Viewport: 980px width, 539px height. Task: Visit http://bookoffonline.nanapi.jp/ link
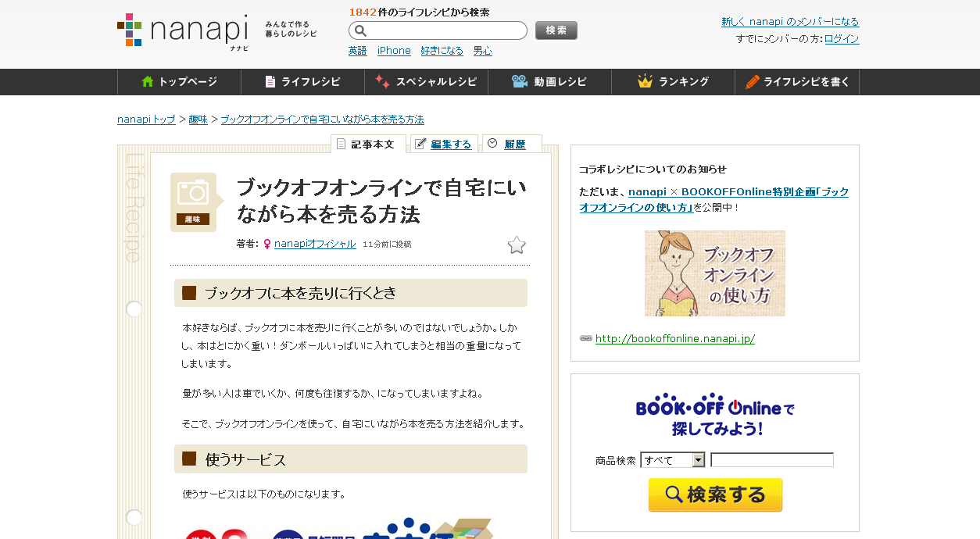675,339
